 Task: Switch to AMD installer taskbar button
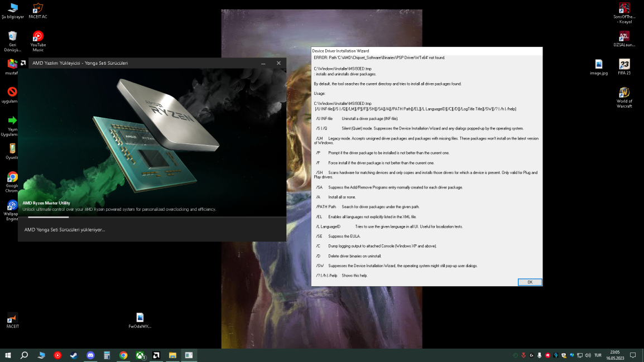(x=156, y=355)
